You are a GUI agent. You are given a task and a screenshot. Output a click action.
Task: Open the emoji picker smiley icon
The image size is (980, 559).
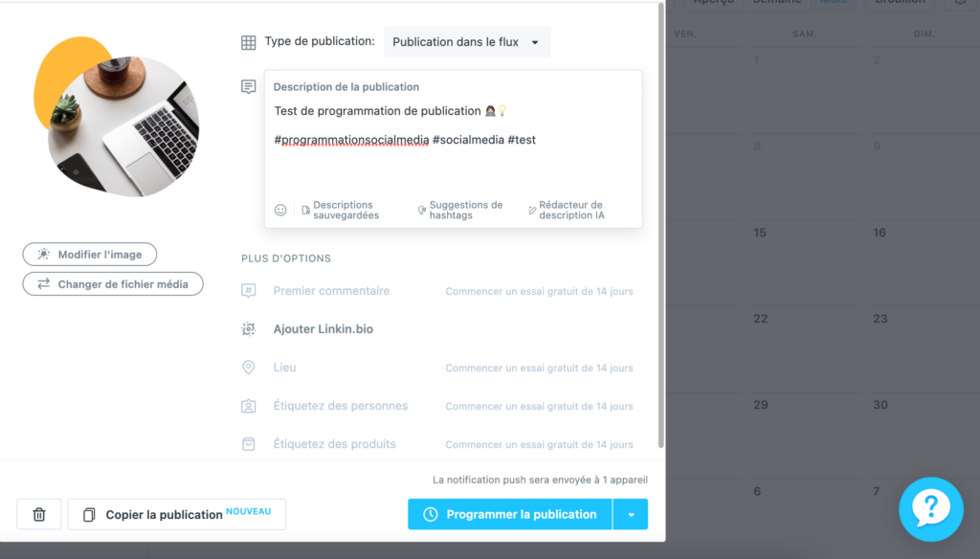tap(280, 210)
